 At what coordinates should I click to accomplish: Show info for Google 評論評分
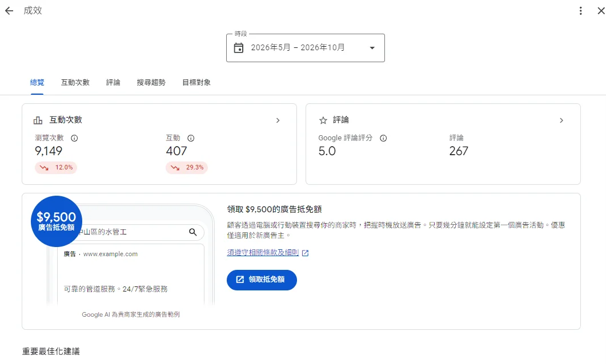click(x=383, y=138)
